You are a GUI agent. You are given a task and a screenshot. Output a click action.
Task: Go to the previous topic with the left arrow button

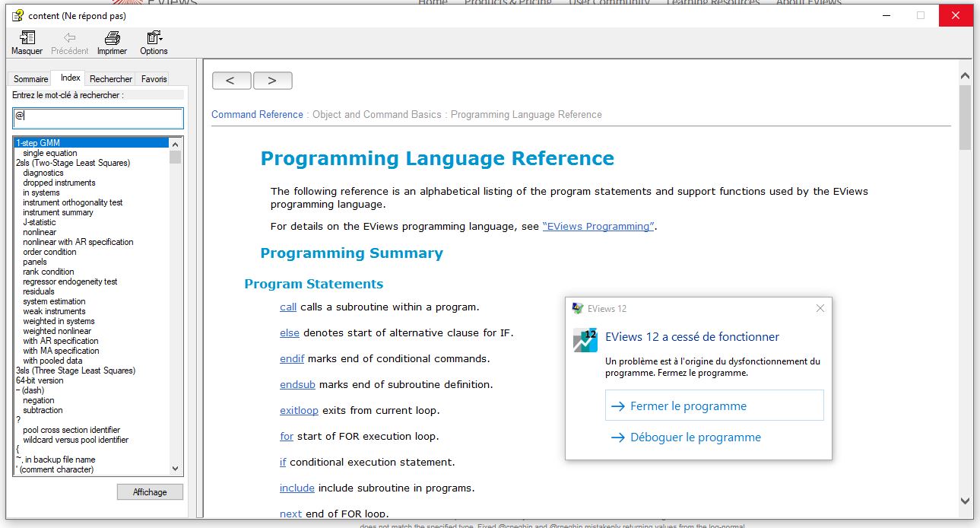(x=231, y=81)
